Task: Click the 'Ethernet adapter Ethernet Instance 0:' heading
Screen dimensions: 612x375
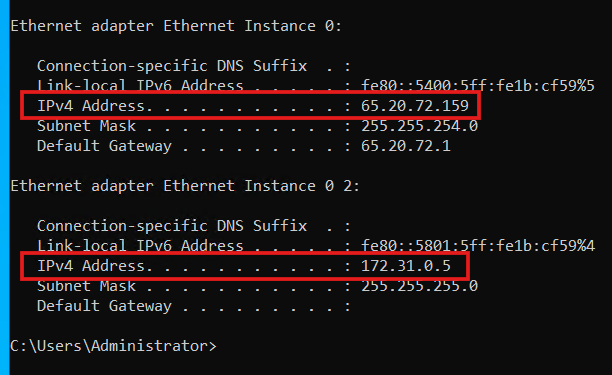Action: pos(176,26)
